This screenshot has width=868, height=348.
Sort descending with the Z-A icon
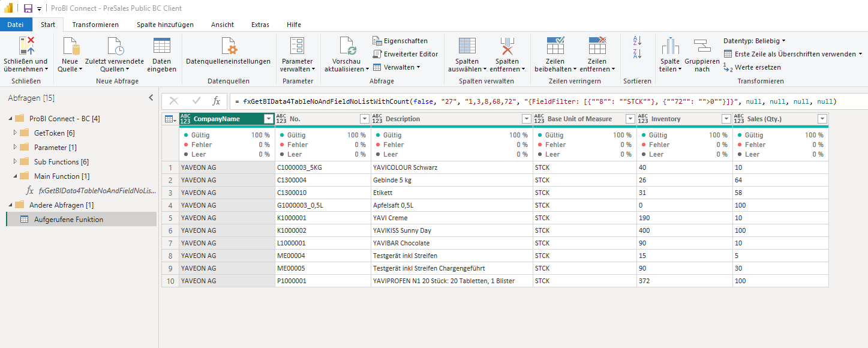click(637, 54)
